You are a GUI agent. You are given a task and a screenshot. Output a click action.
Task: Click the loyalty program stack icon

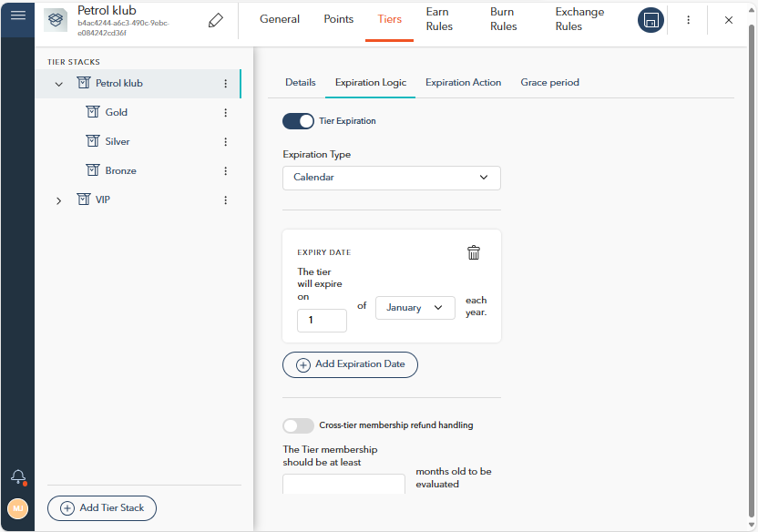point(56,20)
